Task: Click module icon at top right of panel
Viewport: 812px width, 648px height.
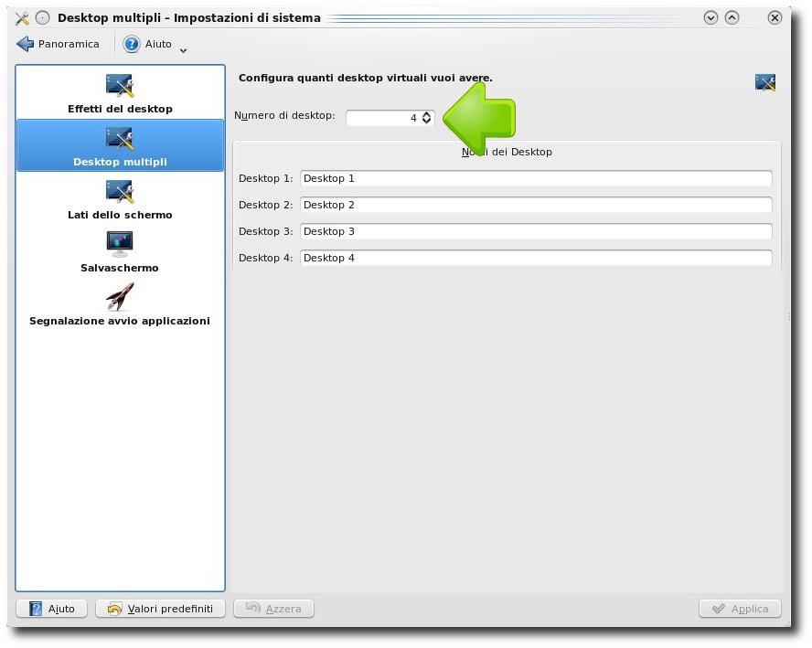Action: click(x=764, y=83)
